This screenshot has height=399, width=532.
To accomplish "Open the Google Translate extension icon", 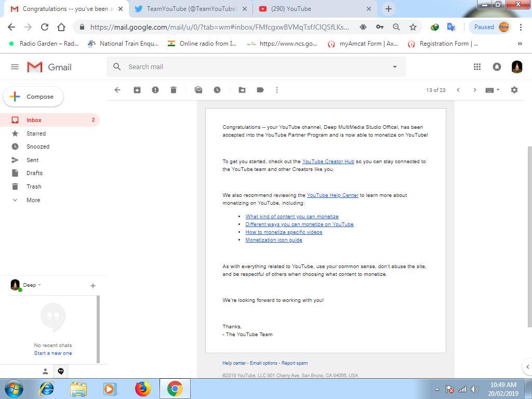I will pyautogui.click(x=451, y=27).
